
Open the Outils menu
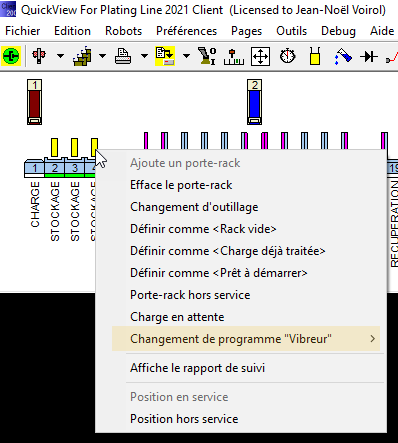(x=291, y=31)
